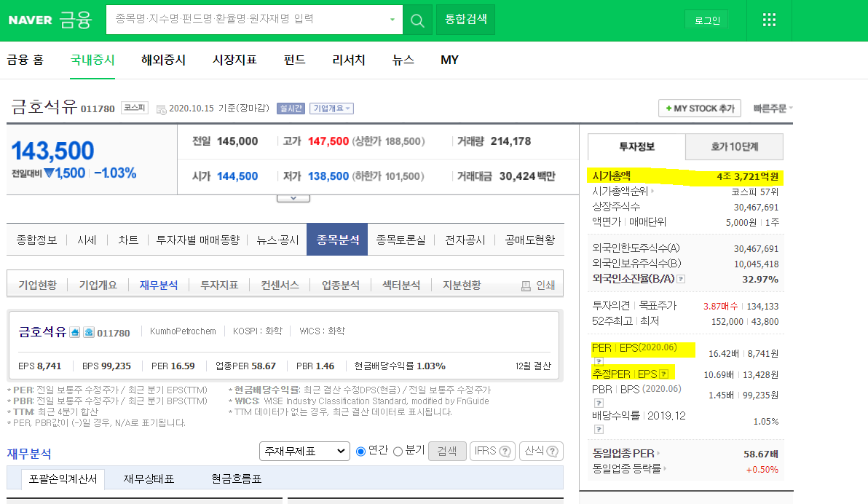Open the 뉴스 top menu
868x504 pixels.
pos(403,60)
